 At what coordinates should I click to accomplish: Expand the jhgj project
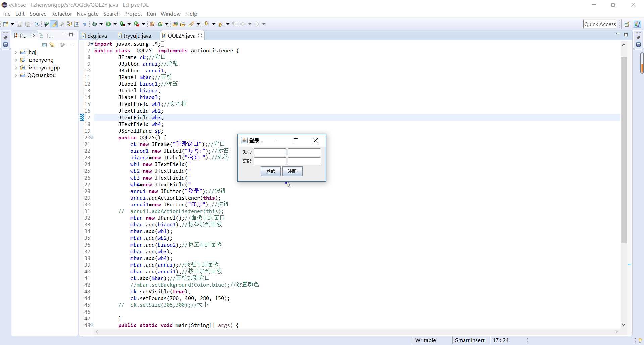[x=16, y=52]
